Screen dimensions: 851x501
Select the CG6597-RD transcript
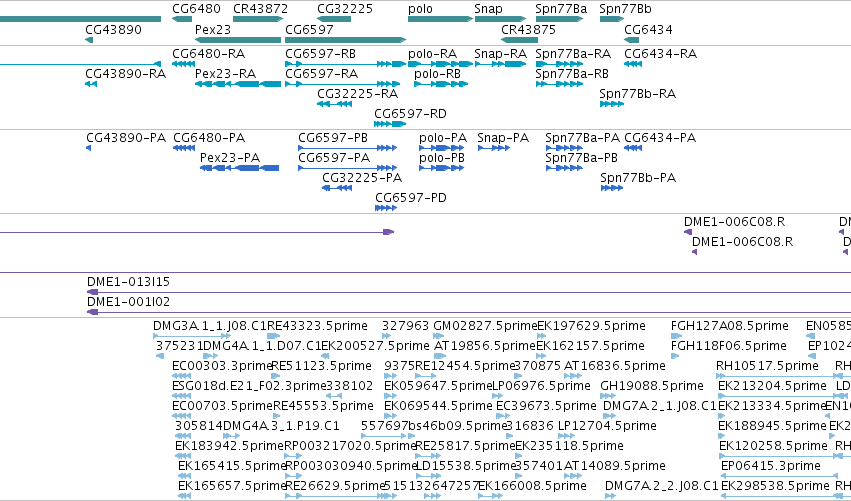click(390, 124)
